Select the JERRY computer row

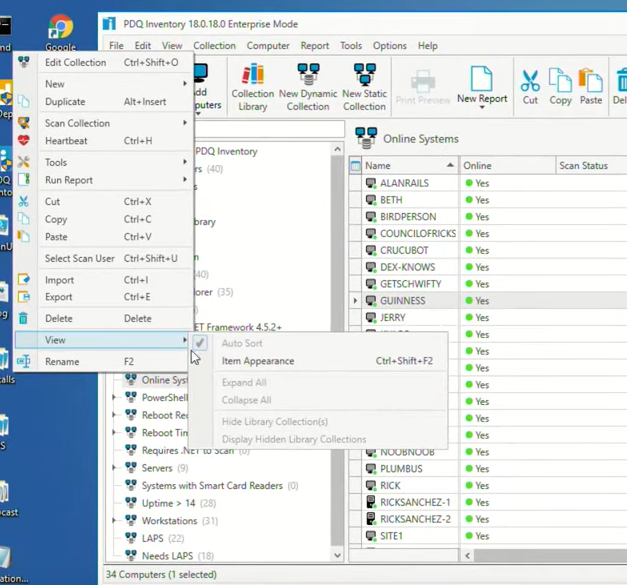[x=488, y=317]
